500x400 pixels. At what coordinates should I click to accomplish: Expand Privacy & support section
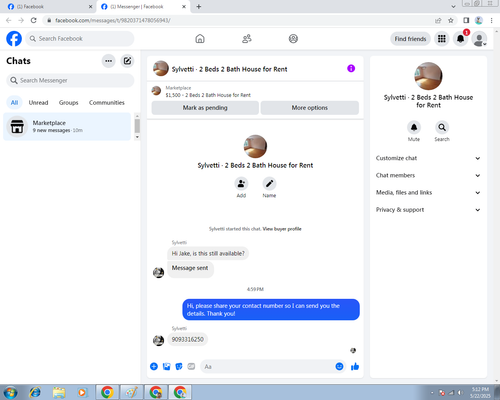tap(428, 210)
